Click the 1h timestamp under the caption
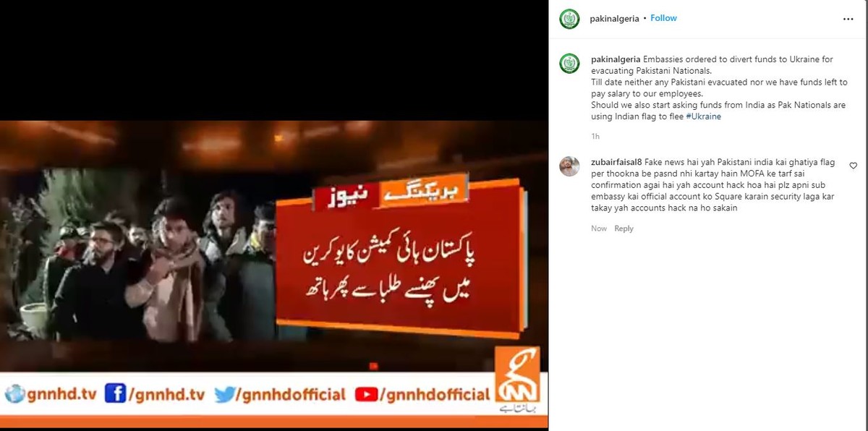868x431 pixels. (x=595, y=136)
